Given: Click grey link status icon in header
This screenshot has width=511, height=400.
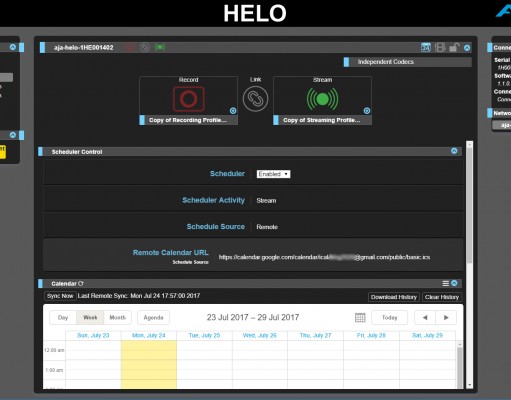Looking at the screenshot, I should pos(145,47).
